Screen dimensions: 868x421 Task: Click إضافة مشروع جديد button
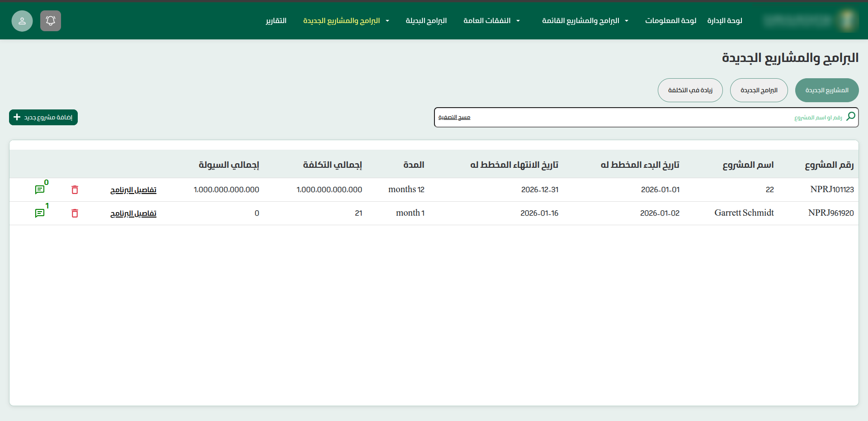pyautogui.click(x=43, y=118)
